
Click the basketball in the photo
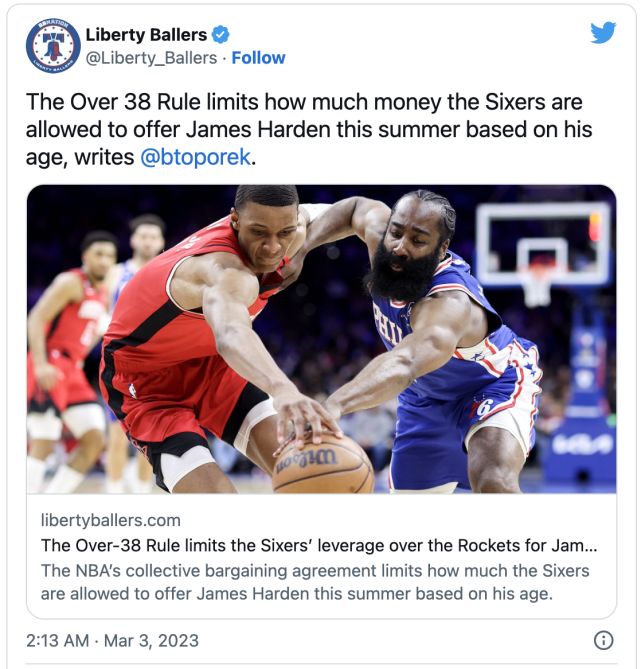point(323,462)
